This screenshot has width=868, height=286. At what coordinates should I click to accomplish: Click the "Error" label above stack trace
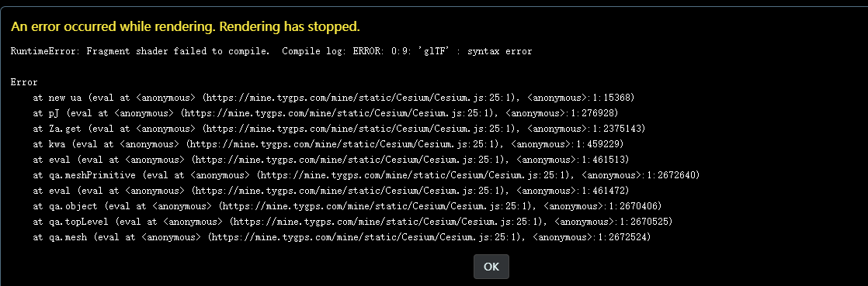pyautogui.click(x=24, y=82)
